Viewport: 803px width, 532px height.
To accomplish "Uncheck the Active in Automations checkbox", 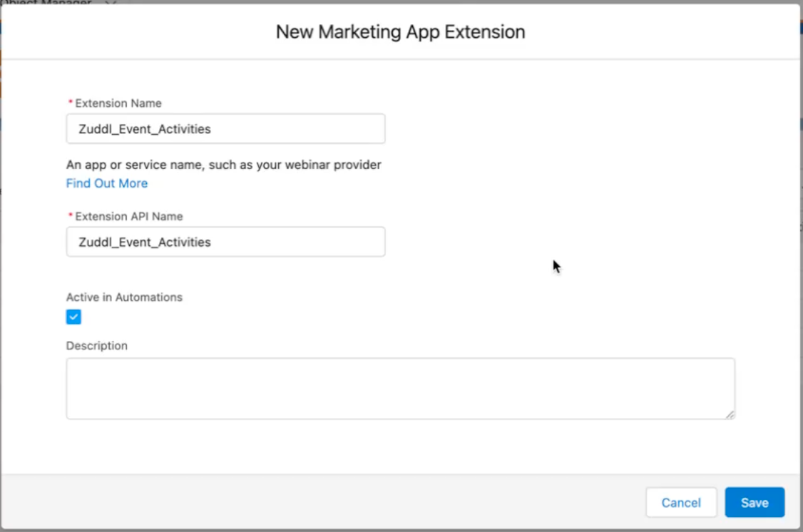I will (x=72, y=316).
